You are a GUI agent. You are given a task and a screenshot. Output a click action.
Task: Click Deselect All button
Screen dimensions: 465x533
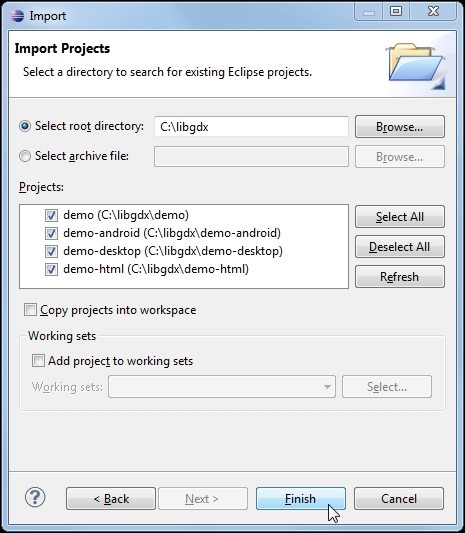click(400, 246)
